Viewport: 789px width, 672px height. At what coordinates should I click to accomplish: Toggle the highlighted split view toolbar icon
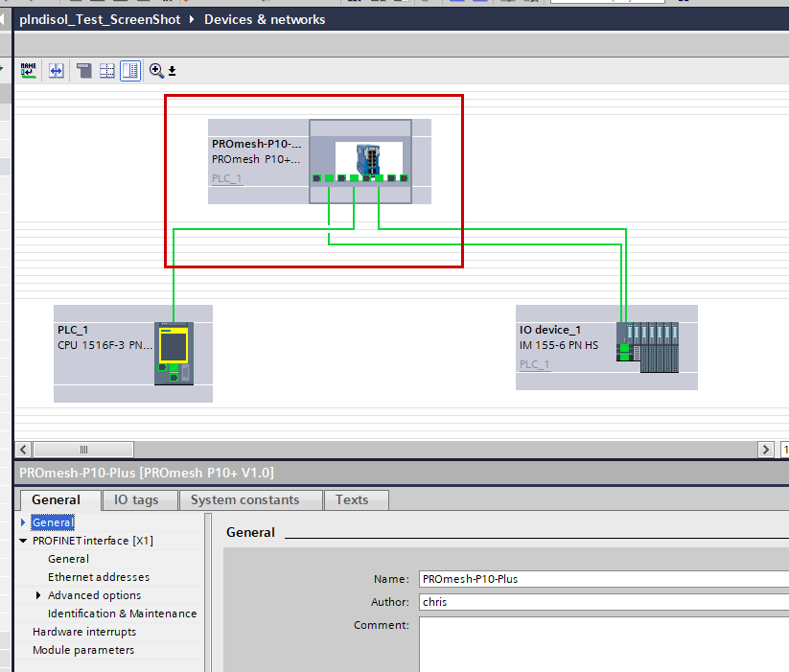(130, 70)
